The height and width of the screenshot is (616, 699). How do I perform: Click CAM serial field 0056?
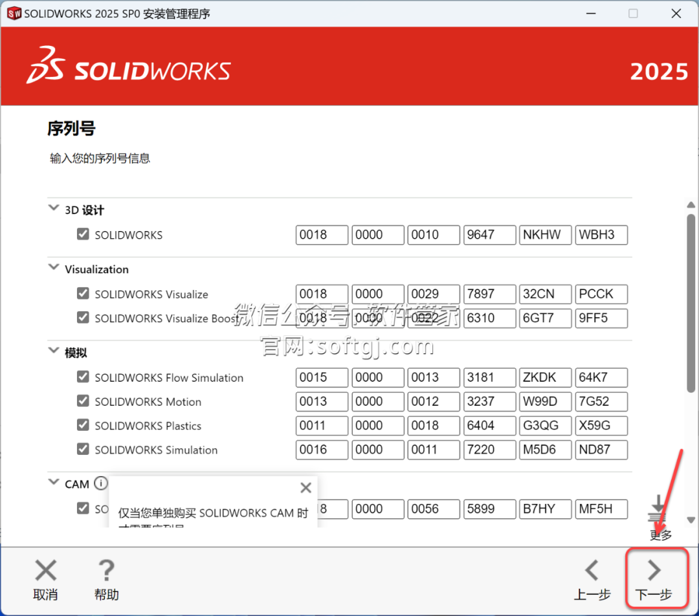[x=433, y=509]
